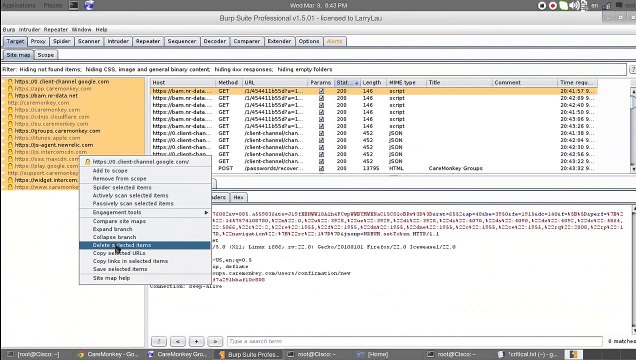Open the Sequencer tab
Viewport: 636px width, 360px height.
pyautogui.click(x=182, y=41)
